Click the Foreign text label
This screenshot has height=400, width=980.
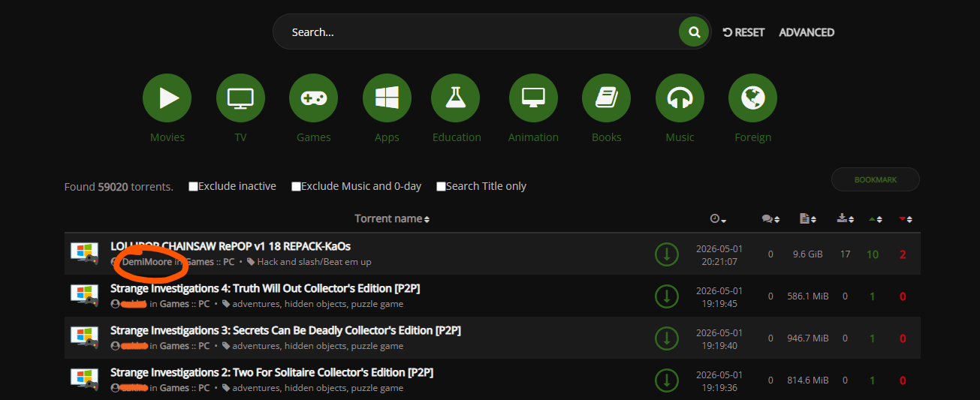click(x=752, y=137)
